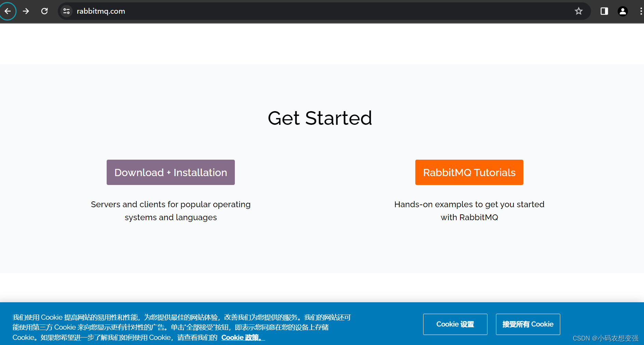
Task: Select text 'systems and languages'
Action: click(x=171, y=217)
